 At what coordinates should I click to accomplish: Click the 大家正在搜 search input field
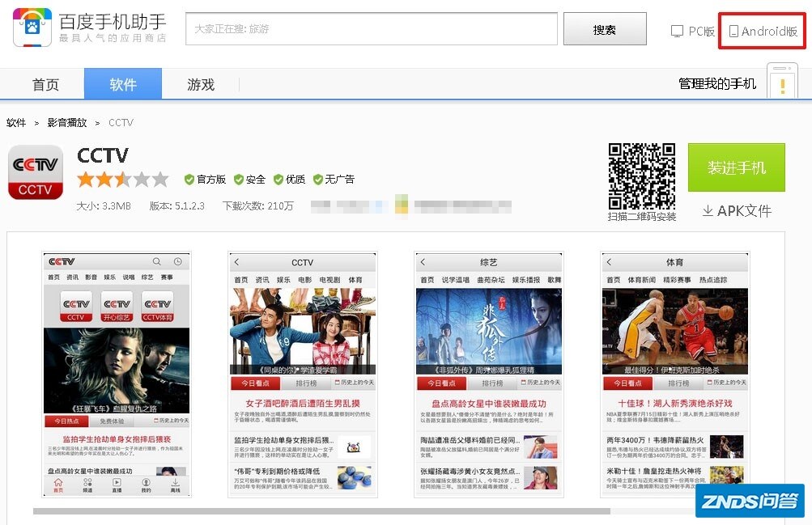click(372, 29)
